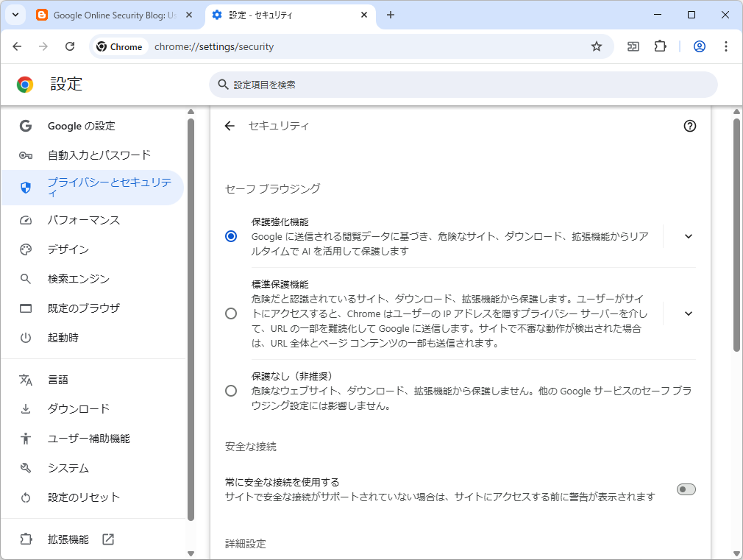Click the extensions puzzle icon
Viewport: 743px width, 560px height.
[660, 46]
